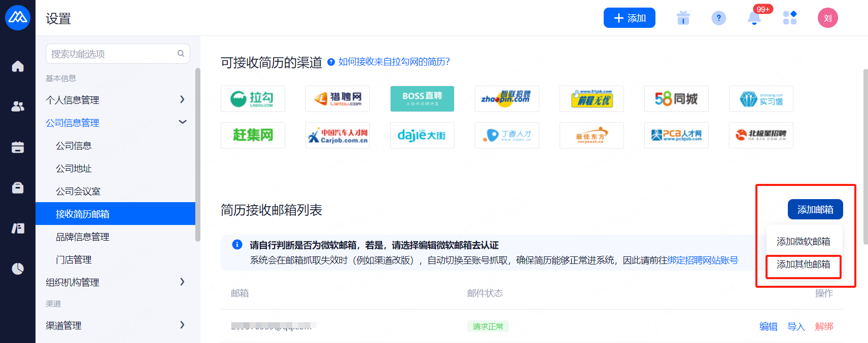Open the book icon in left rail
This screenshot has width=868, height=343.
point(18,228)
